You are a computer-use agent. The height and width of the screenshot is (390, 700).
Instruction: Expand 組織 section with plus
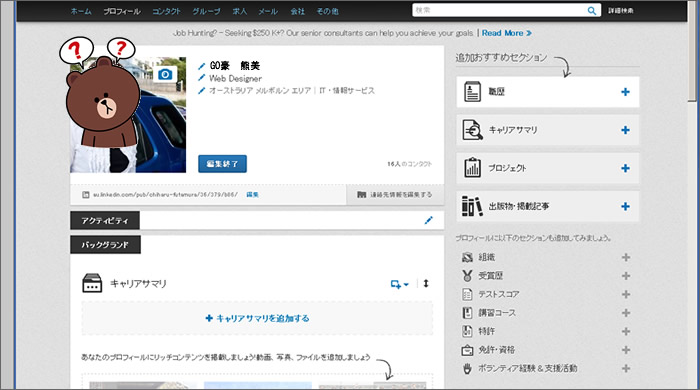point(626,257)
